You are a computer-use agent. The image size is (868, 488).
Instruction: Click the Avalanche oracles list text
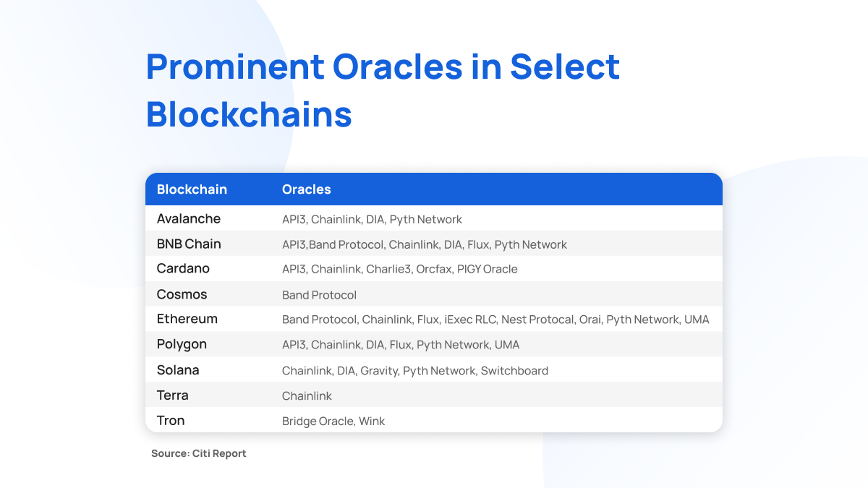tap(372, 219)
